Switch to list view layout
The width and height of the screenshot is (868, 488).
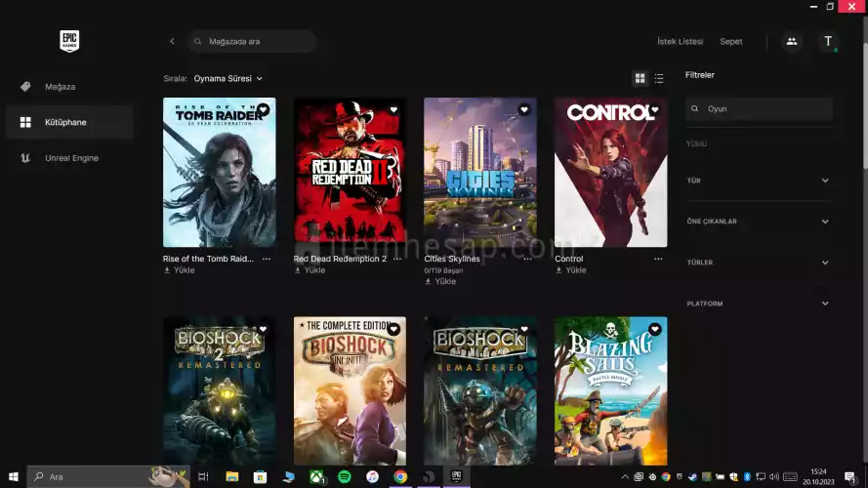659,78
